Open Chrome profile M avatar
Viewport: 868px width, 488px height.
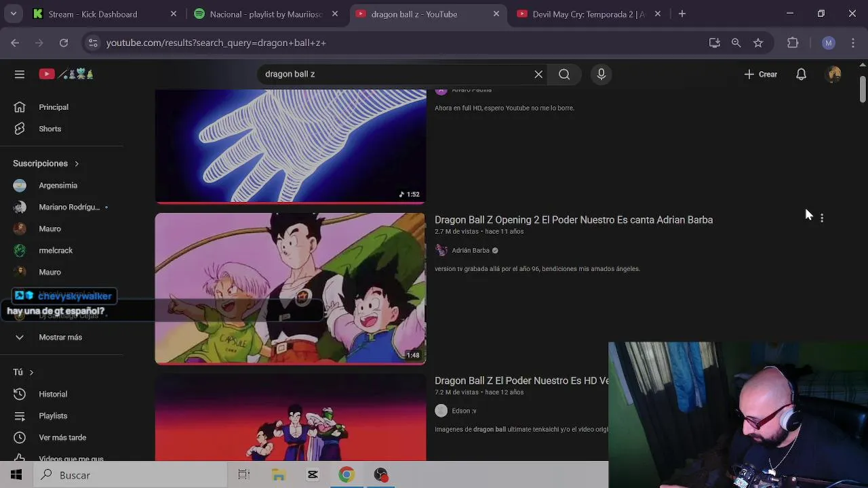point(828,43)
